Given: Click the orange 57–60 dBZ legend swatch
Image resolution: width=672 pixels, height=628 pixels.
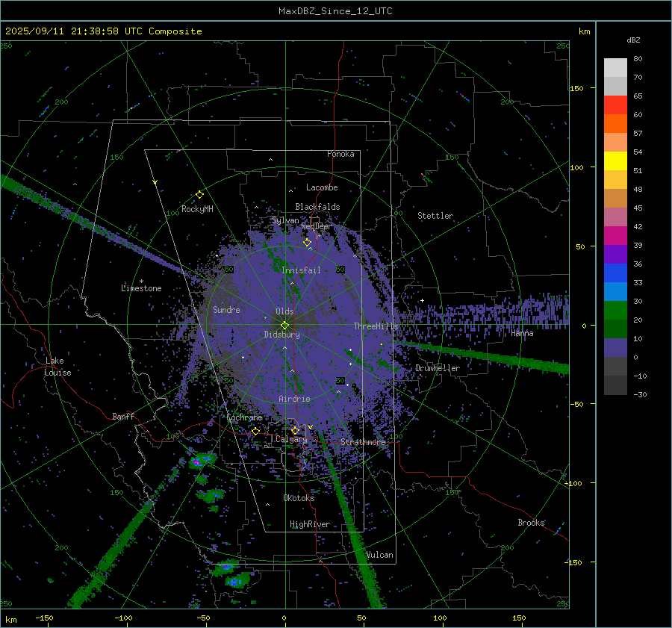Looking at the screenshot, I should pyautogui.click(x=615, y=124).
